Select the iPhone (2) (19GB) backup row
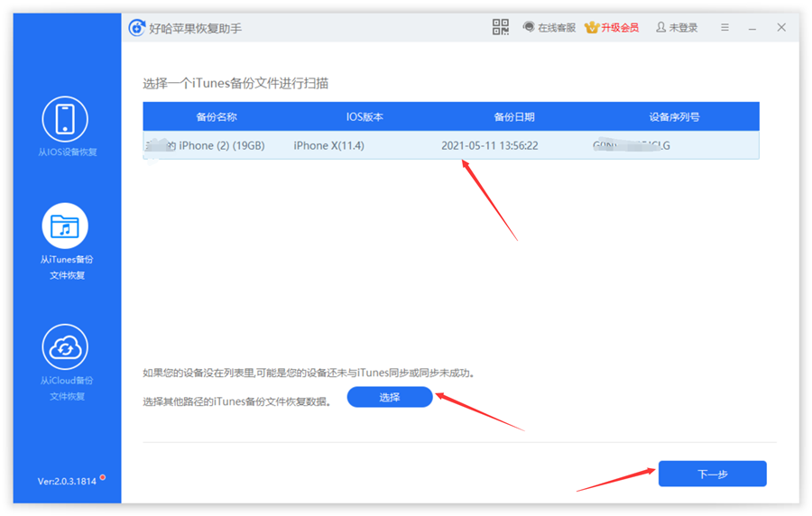Viewport: 812px width, 516px height. (451, 145)
